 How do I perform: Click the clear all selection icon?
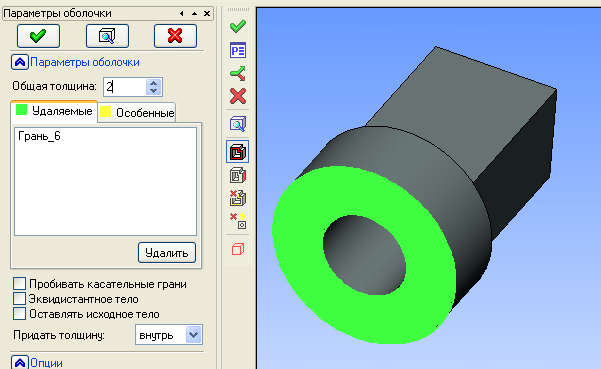point(238,221)
